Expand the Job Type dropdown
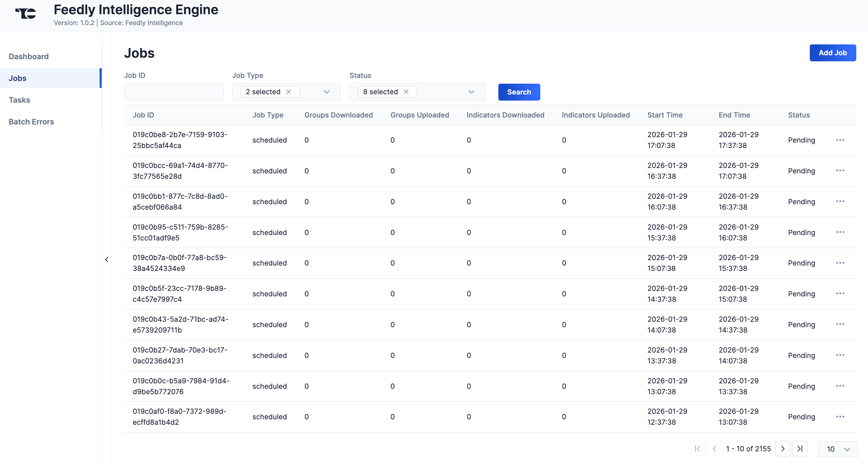The height and width of the screenshot is (464, 868). (326, 92)
